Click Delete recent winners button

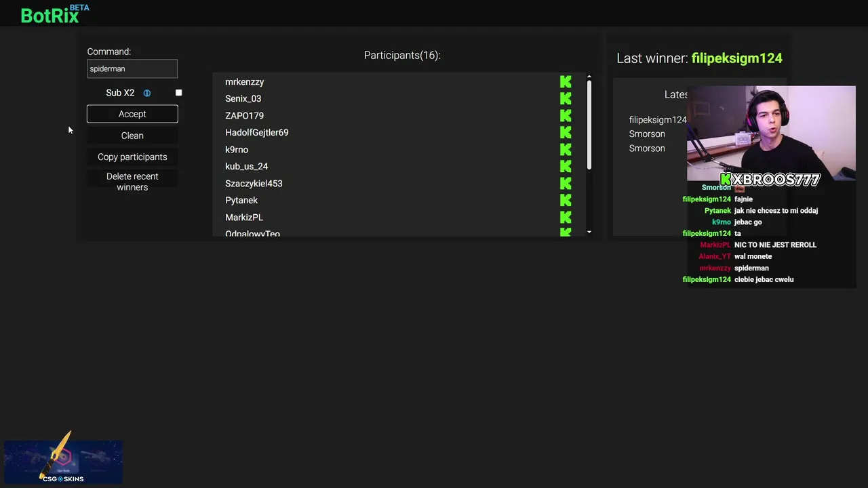tap(132, 182)
